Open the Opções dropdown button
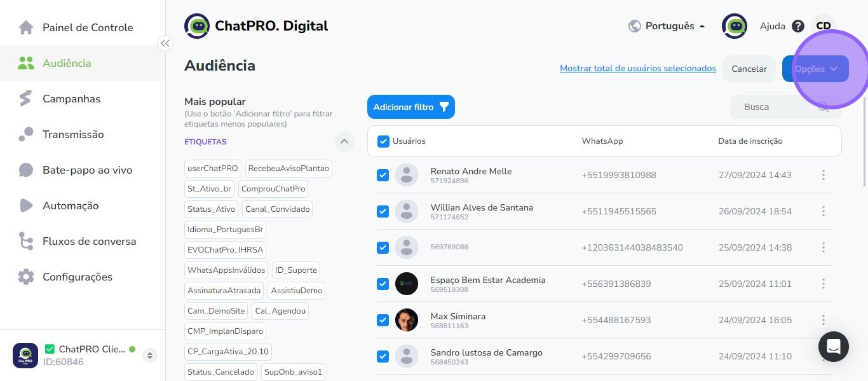This screenshot has height=381, width=868. coord(815,69)
